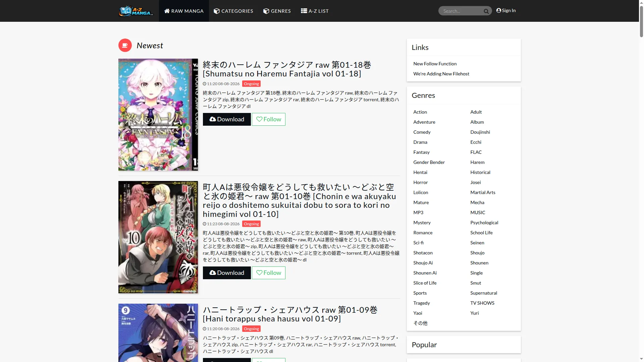Select the Album genre
644x362 pixels.
477,122
